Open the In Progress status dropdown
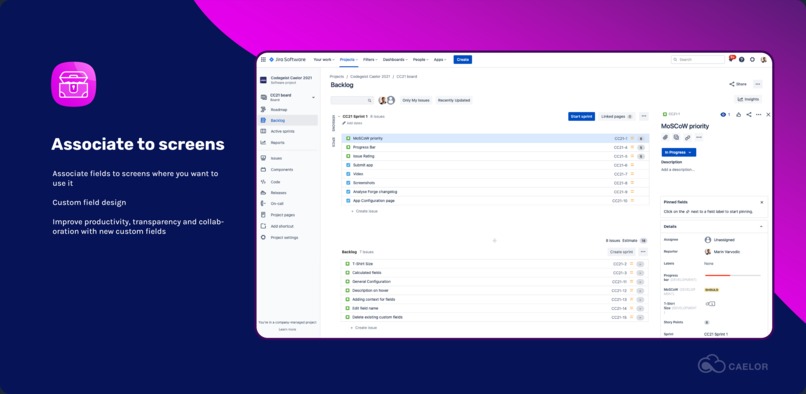Screen dimensions: 806x394 click(679, 152)
